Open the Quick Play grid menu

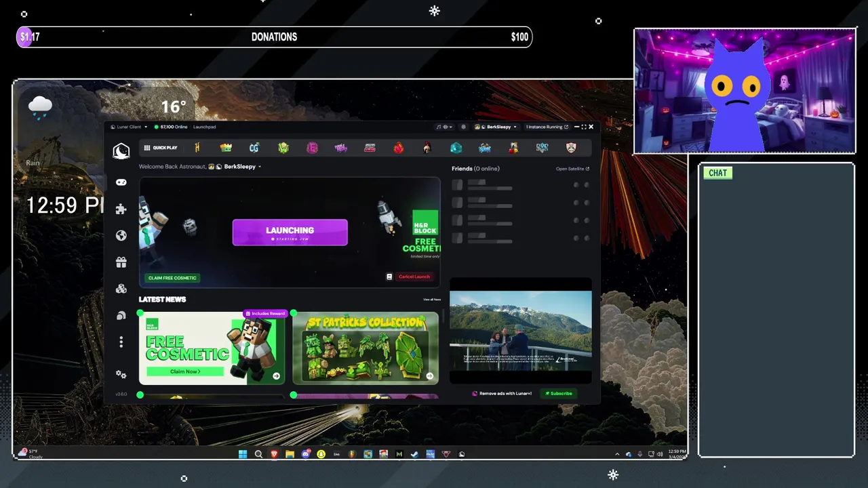[161, 148]
